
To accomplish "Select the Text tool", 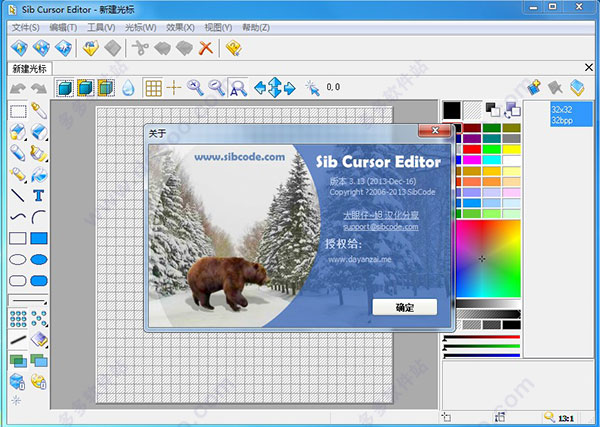I will (x=39, y=196).
